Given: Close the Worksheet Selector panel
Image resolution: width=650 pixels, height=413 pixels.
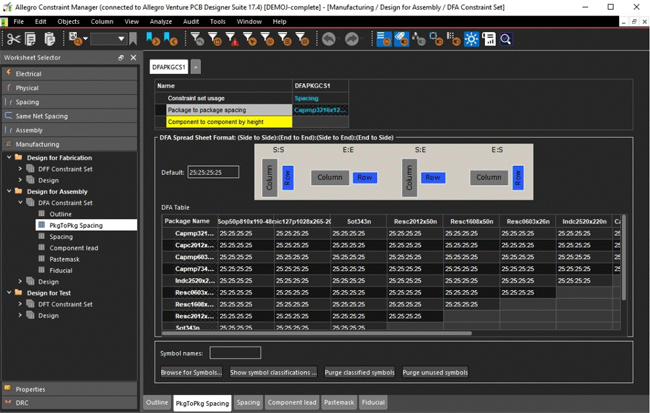Looking at the screenshot, I should [133, 58].
